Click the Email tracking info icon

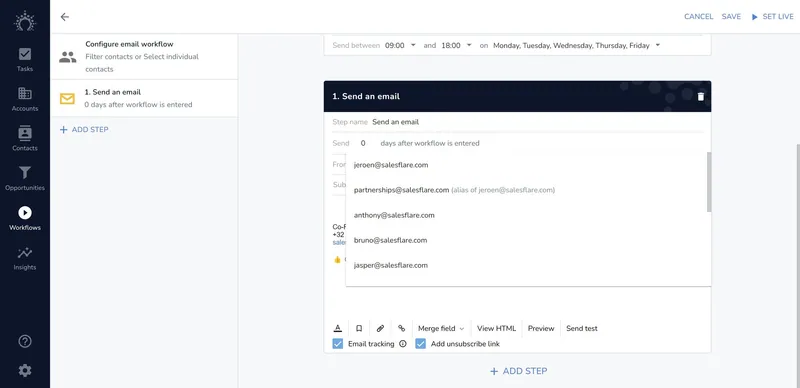pyautogui.click(x=403, y=344)
